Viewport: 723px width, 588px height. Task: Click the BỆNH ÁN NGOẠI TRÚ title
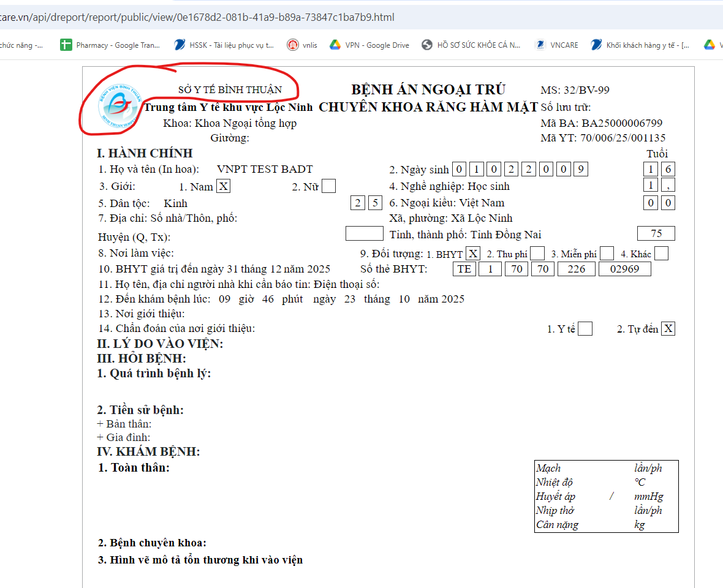[428, 89]
